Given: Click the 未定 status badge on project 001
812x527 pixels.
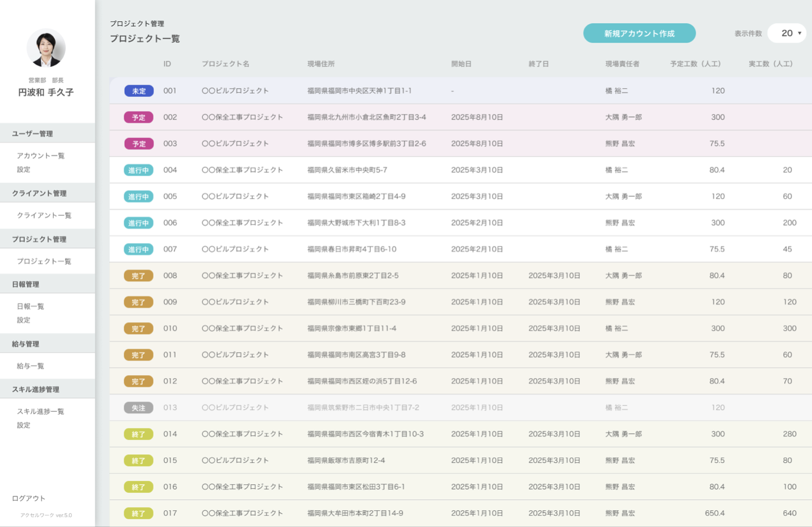Looking at the screenshot, I should click(139, 91).
